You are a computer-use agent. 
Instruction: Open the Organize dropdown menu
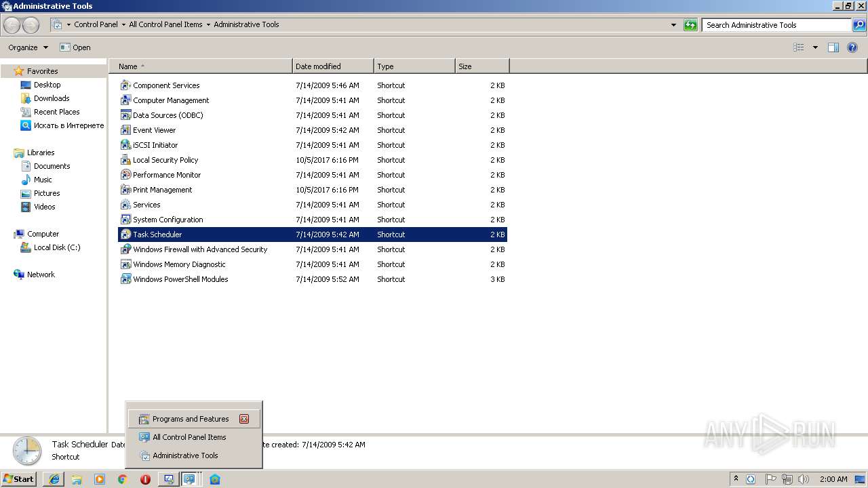(28, 47)
